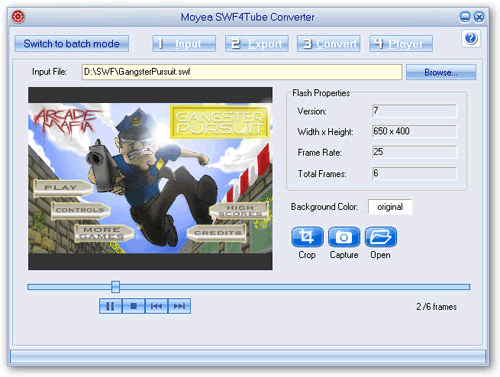Click the Capture camera icon
Viewport: 500px width, 377px height.
pyautogui.click(x=344, y=237)
